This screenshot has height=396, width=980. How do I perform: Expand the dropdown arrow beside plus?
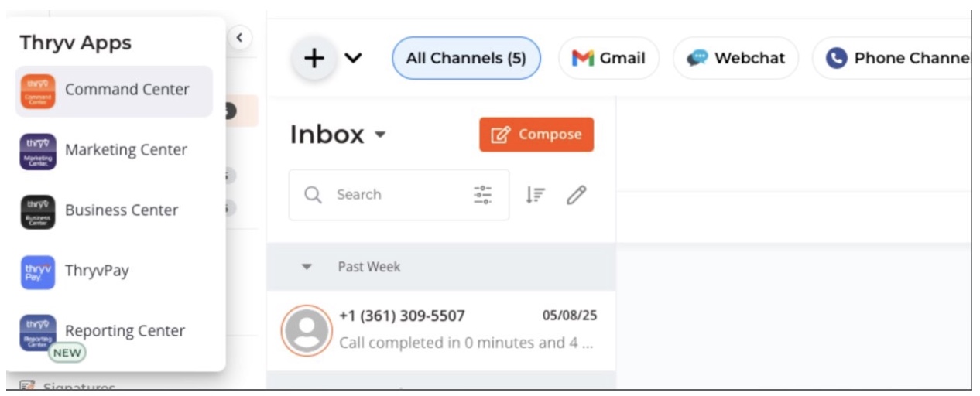coord(353,58)
